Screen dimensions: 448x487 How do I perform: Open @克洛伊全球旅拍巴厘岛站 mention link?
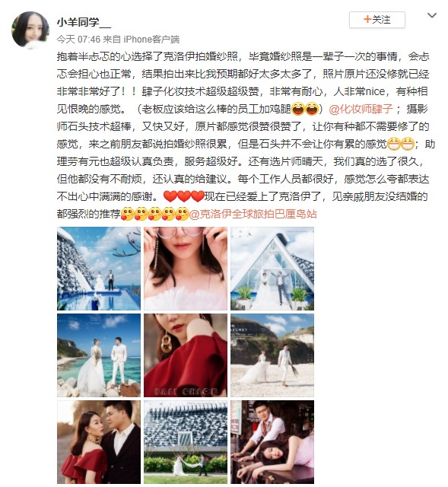point(253,214)
